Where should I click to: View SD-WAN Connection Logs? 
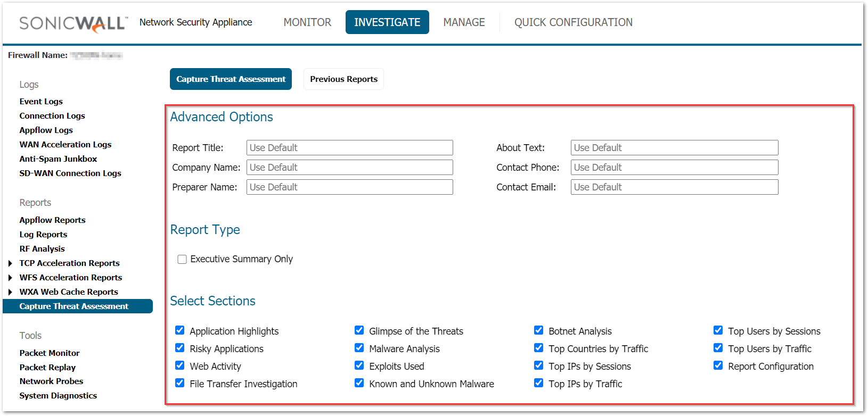[70, 173]
